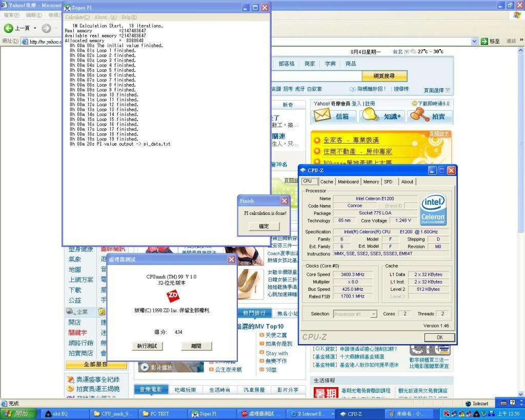This screenshot has width=525, height=420.
Task: Open Yahoo auctions gavel icon
Action: point(419,115)
